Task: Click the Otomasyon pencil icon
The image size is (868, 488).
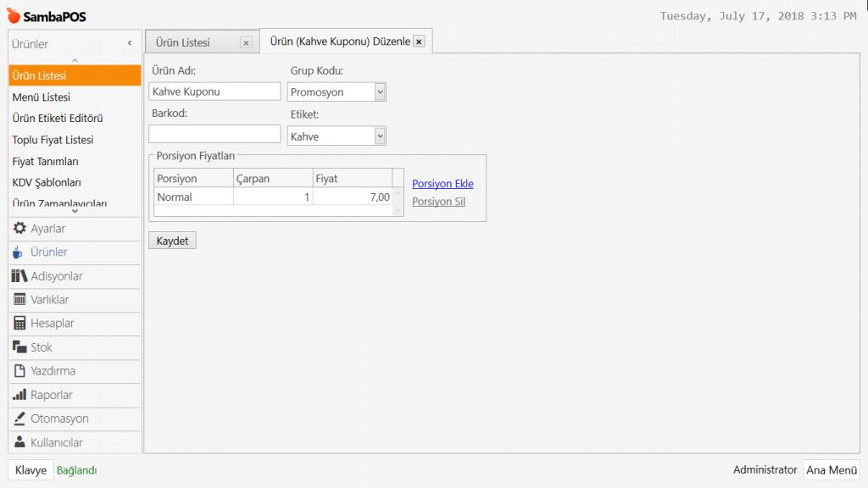Action: [19, 419]
